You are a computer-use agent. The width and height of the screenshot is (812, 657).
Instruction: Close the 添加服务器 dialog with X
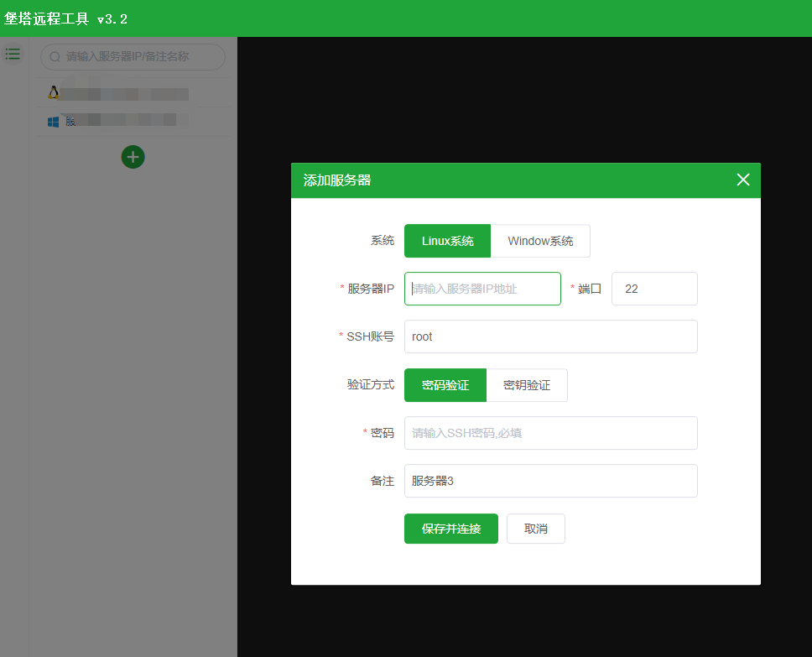742,180
